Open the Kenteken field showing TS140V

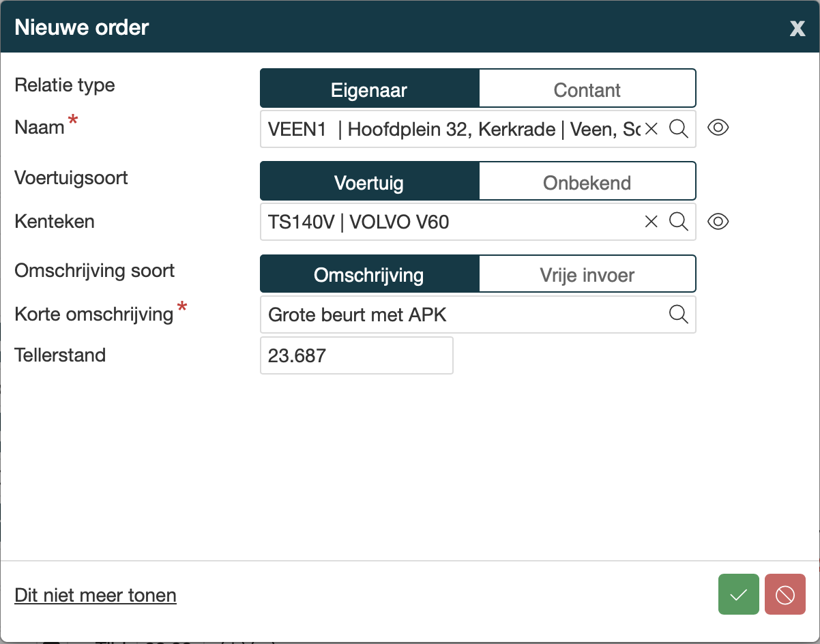click(450, 222)
